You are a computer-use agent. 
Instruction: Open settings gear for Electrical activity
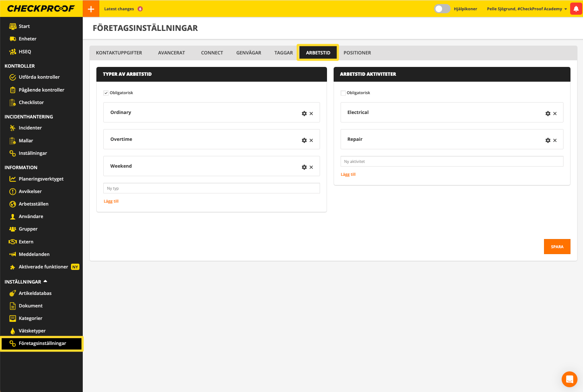[x=548, y=114]
